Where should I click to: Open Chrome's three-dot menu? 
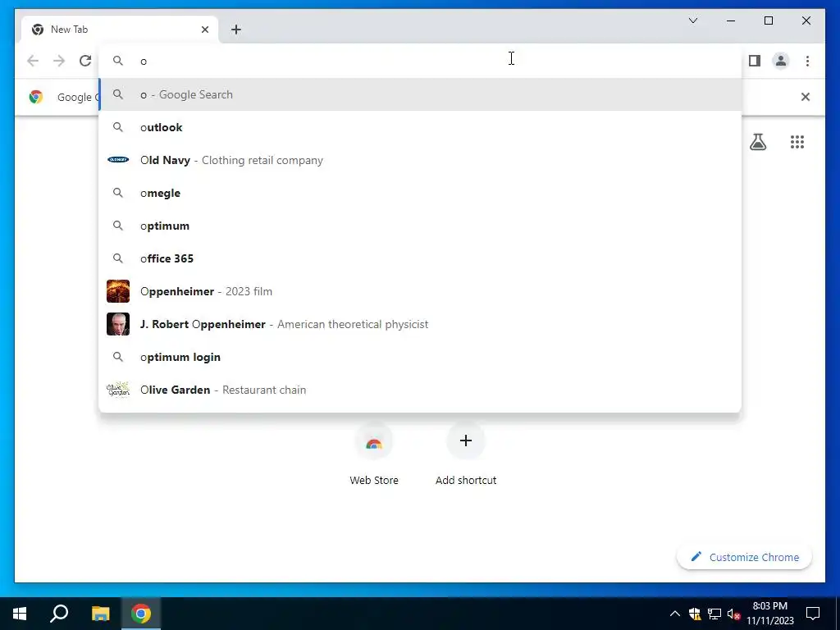coord(807,61)
